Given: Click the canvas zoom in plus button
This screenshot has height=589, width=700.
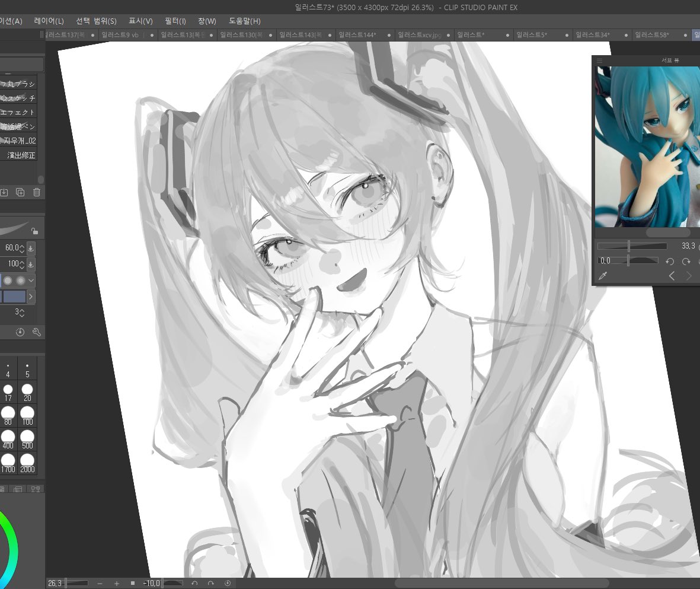Looking at the screenshot, I should (x=117, y=583).
